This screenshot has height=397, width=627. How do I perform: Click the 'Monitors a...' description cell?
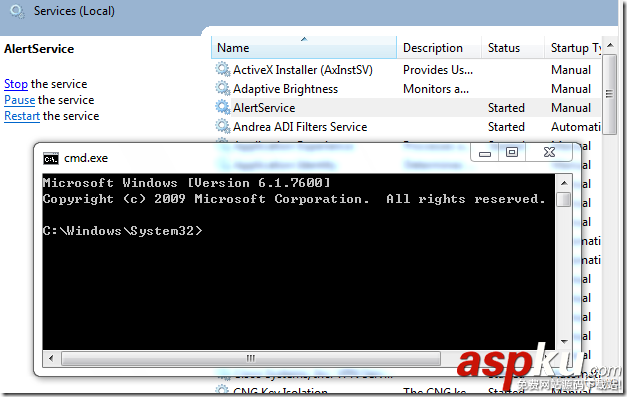[436, 89]
